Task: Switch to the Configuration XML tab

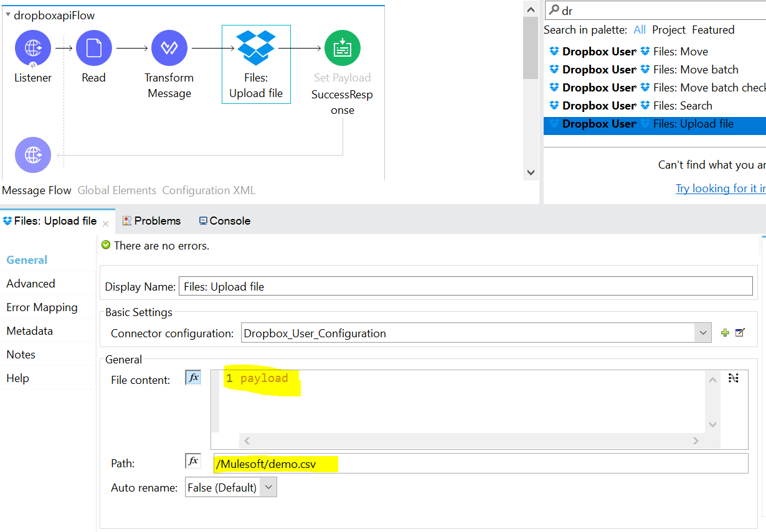Action: (209, 190)
